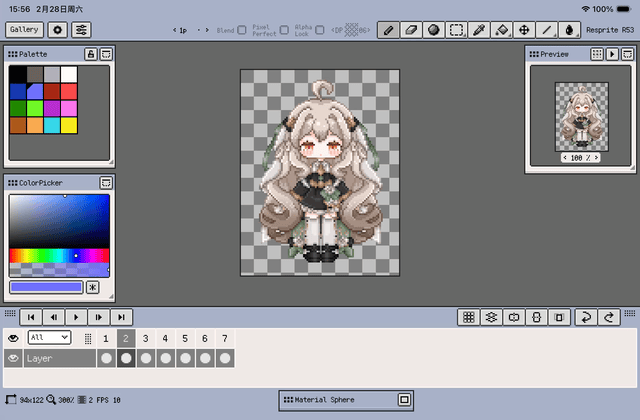Select the Pencil tool
The width and height of the screenshot is (640, 420).
click(x=388, y=30)
